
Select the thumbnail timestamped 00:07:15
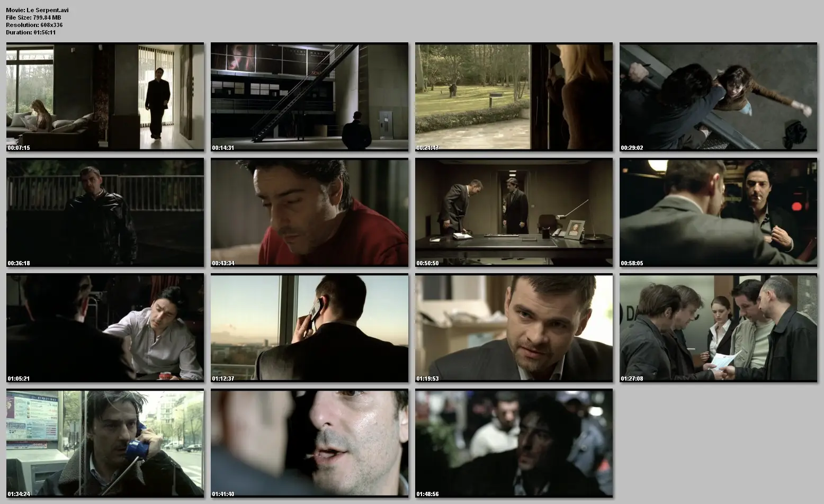pos(105,97)
